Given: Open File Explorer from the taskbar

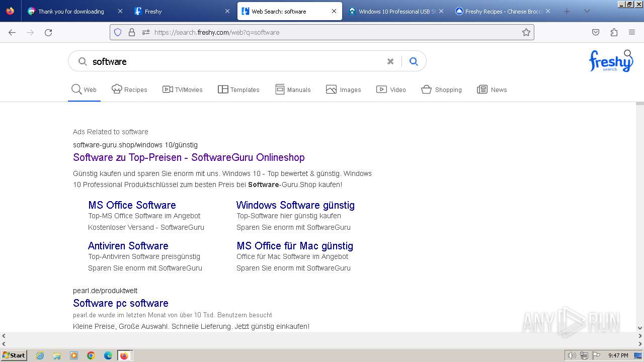Looking at the screenshot, I should [x=57, y=355].
